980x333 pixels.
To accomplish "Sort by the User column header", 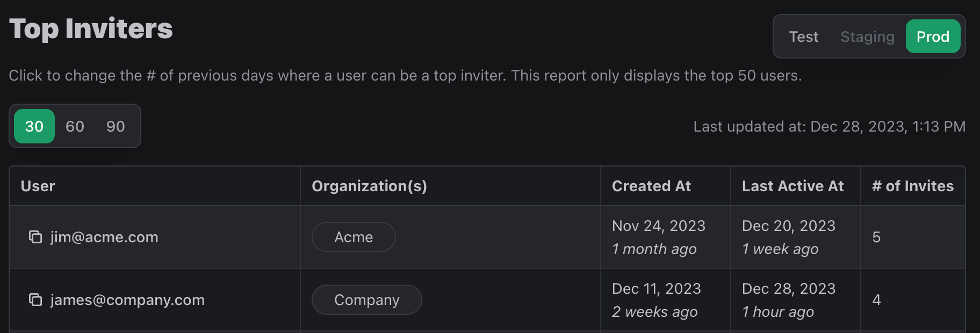I will 38,186.
